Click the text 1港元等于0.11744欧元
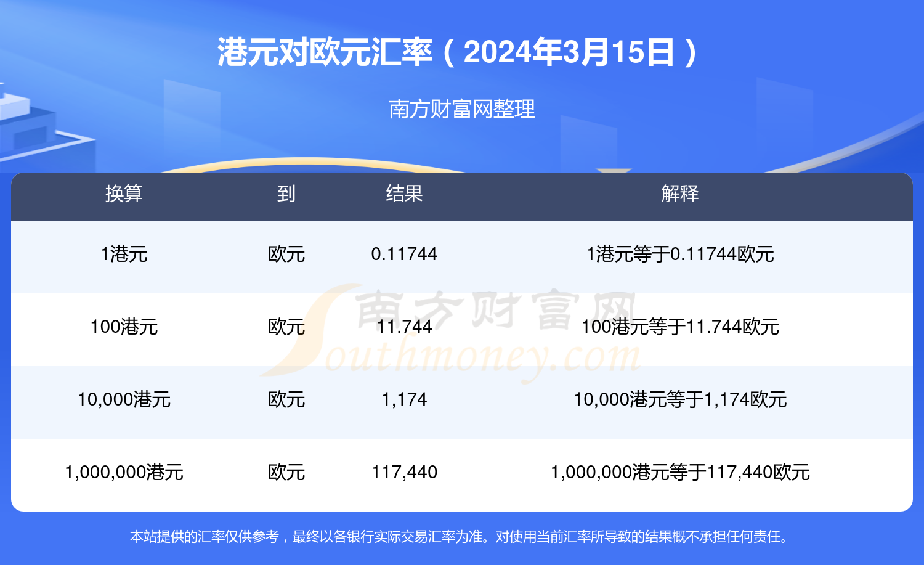The height and width of the screenshot is (567, 924). 680,254
